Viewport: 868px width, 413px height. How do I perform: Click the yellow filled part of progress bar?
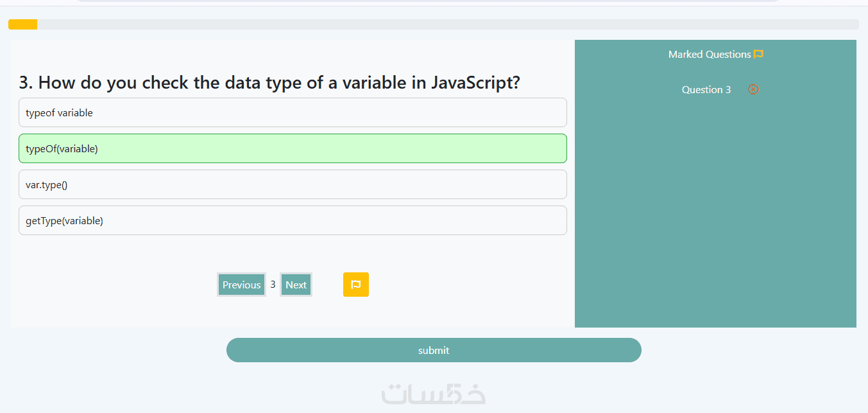(x=22, y=24)
